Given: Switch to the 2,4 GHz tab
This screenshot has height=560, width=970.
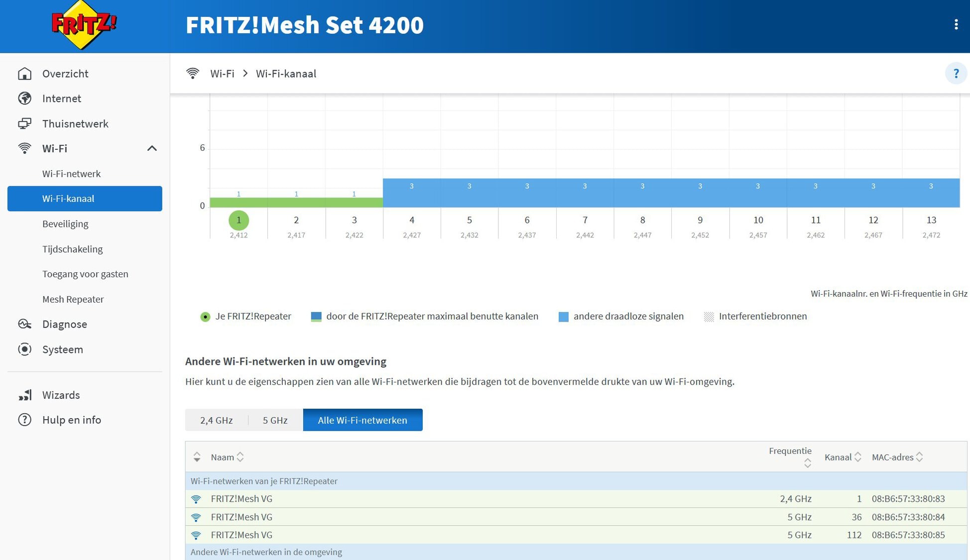Looking at the screenshot, I should click(216, 420).
